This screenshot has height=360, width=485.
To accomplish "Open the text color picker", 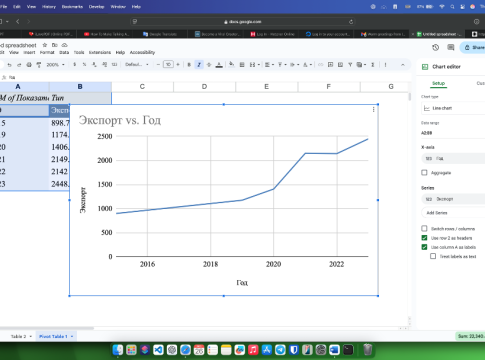I will (219, 65).
